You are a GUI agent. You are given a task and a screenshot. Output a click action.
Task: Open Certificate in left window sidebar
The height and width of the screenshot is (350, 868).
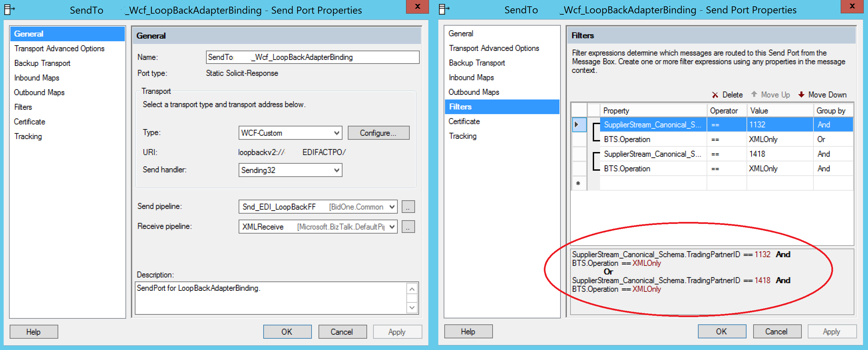29,122
